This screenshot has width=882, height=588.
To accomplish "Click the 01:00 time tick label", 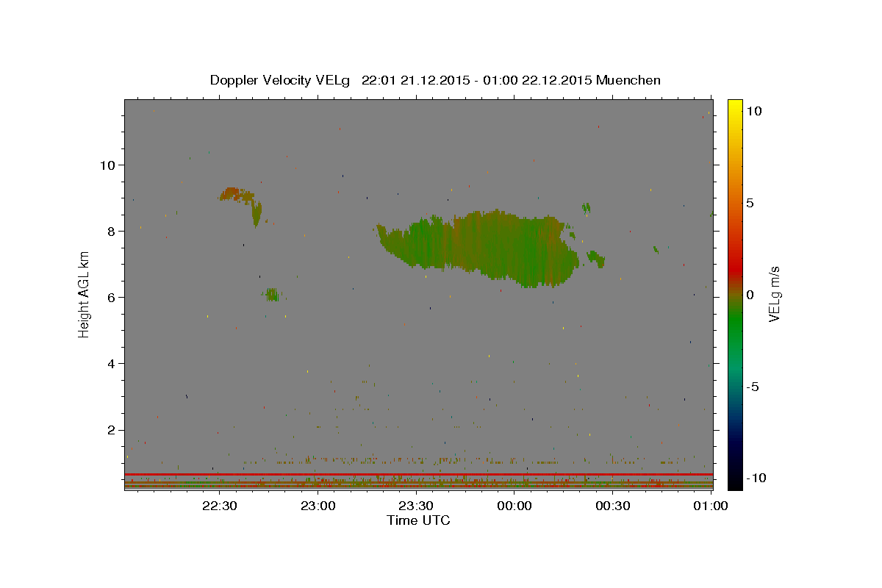I will [711, 506].
